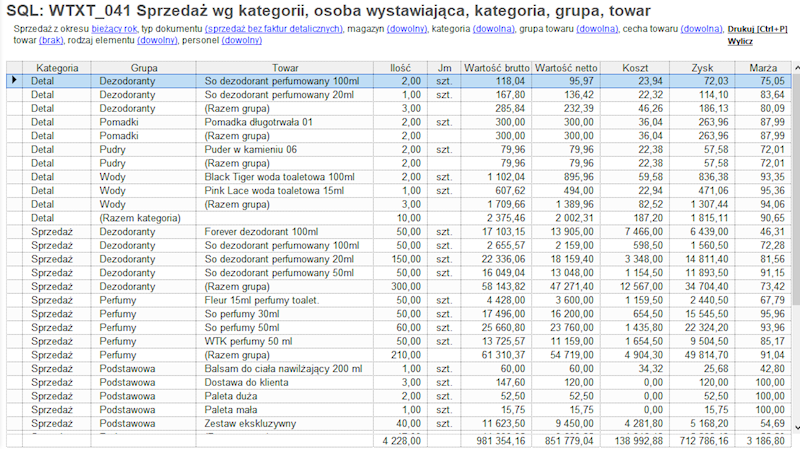This screenshot has height=449, width=800.
Task: Sort by the Koszt column header
Action: point(635,68)
